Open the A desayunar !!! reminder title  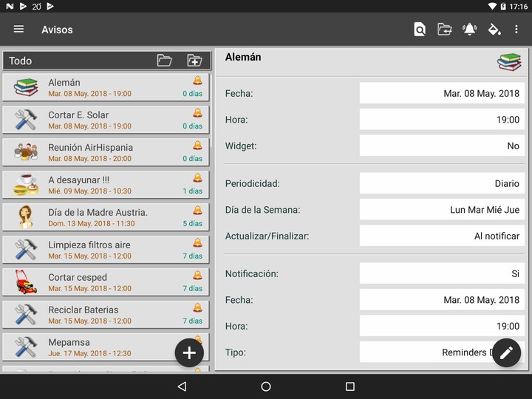click(x=79, y=180)
